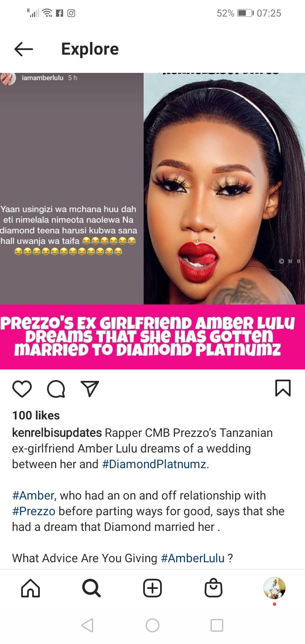Go to the Home feed tab
Image resolution: width=305 pixels, height=644 pixels.
click(30, 588)
